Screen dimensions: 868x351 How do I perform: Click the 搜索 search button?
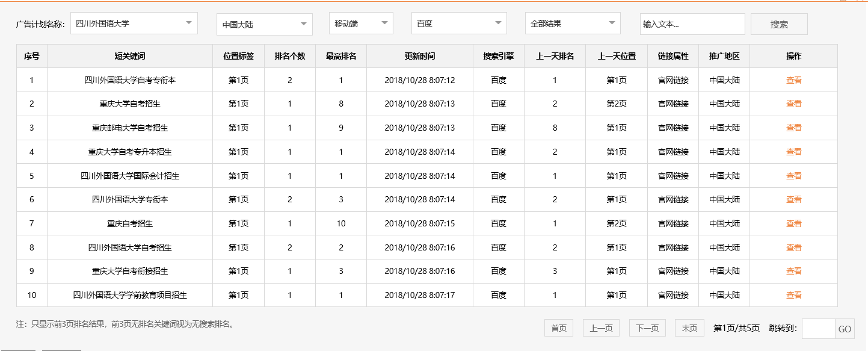779,23
